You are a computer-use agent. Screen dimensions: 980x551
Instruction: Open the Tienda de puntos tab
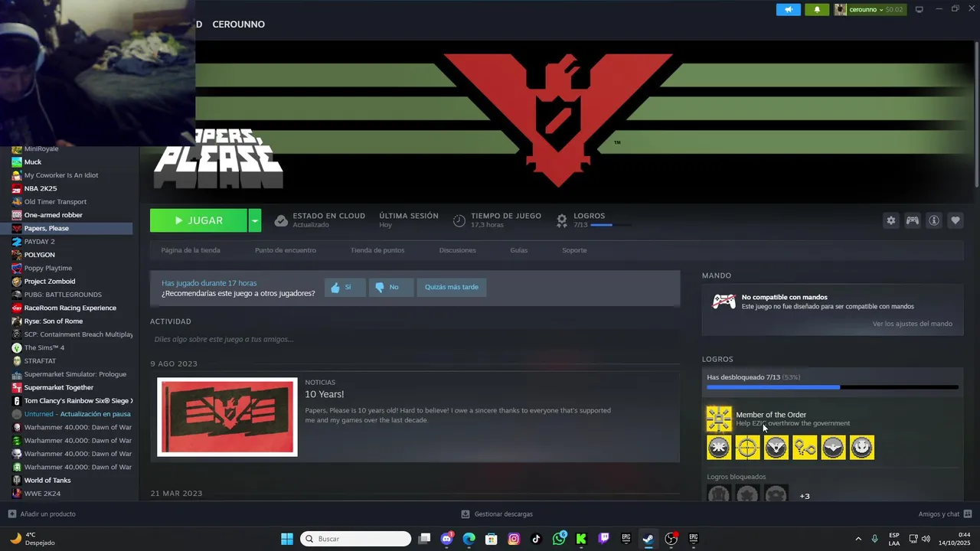click(377, 250)
